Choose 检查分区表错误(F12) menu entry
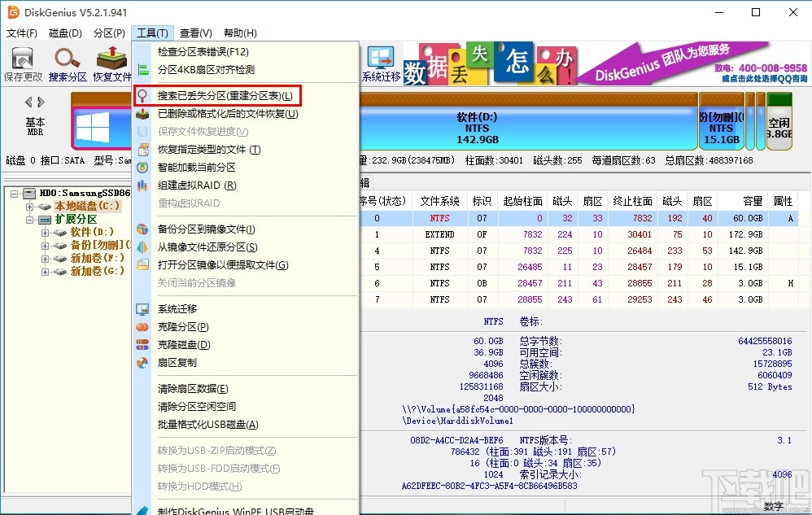The width and height of the screenshot is (812, 515). 203,52
